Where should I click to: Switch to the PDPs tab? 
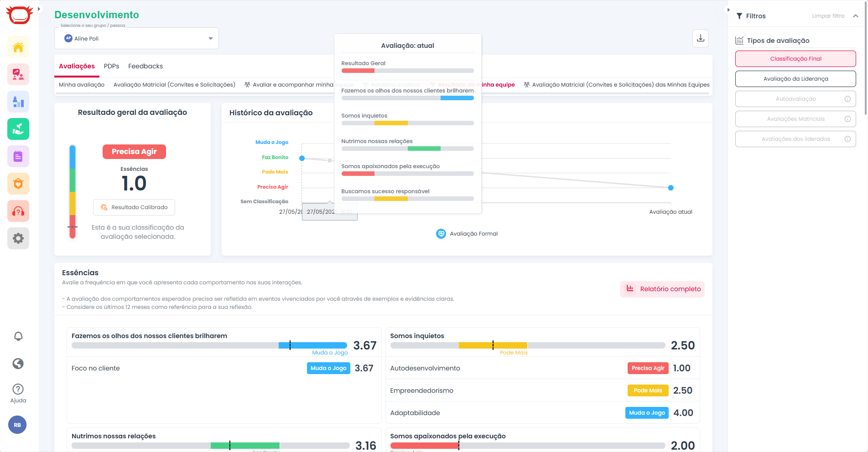(111, 67)
